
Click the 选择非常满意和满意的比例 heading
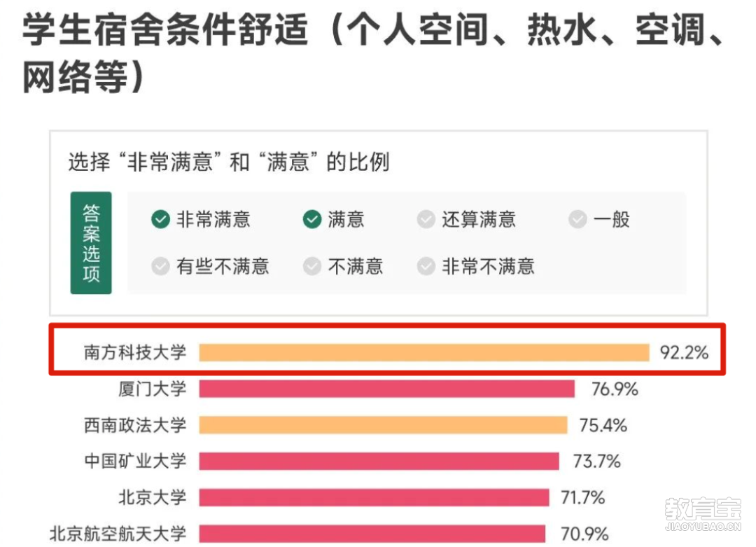pyautogui.click(x=228, y=162)
